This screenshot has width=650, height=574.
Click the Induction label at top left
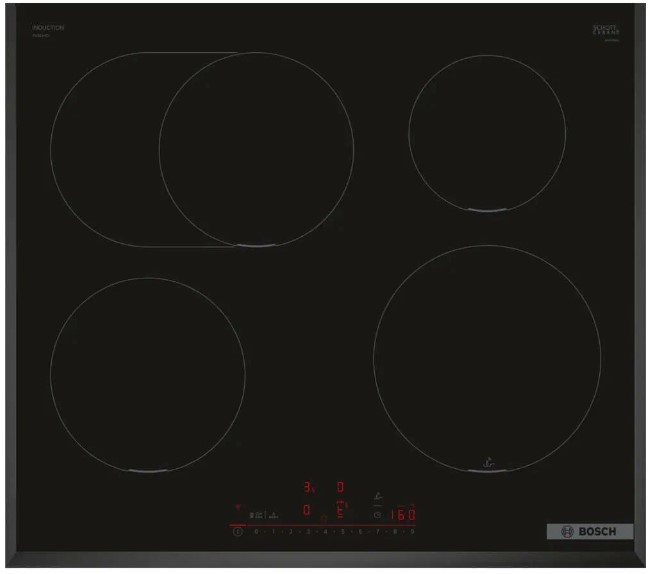48,28
